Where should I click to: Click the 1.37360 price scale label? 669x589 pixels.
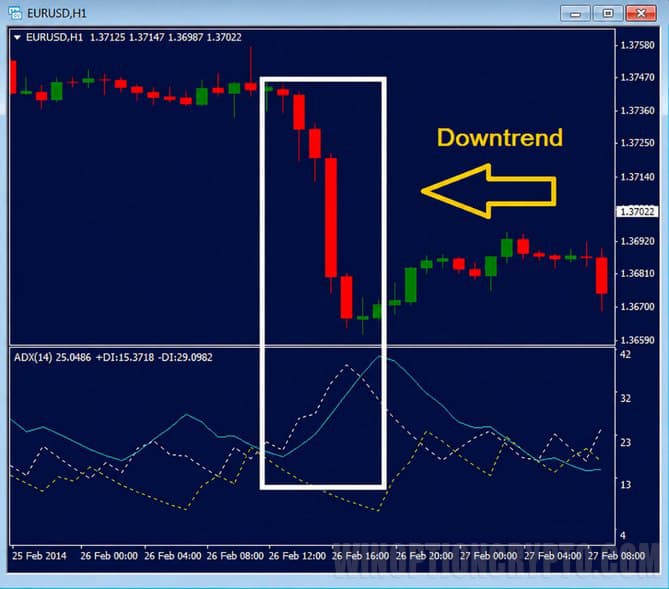tap(637, 111)
